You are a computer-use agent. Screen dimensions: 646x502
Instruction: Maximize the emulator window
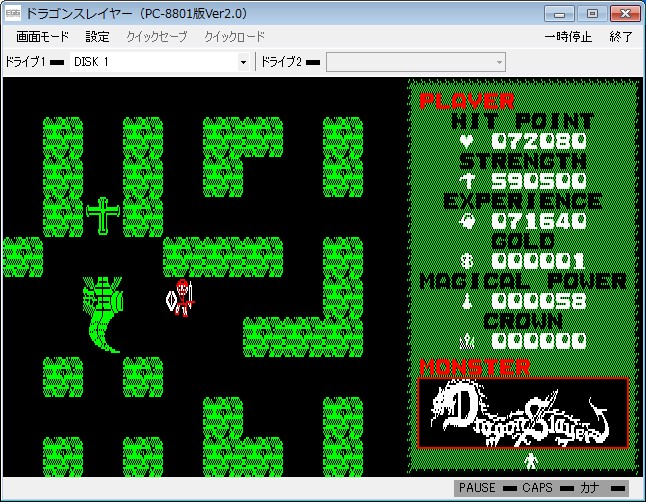pyautogui.click(x=592, y=14)
